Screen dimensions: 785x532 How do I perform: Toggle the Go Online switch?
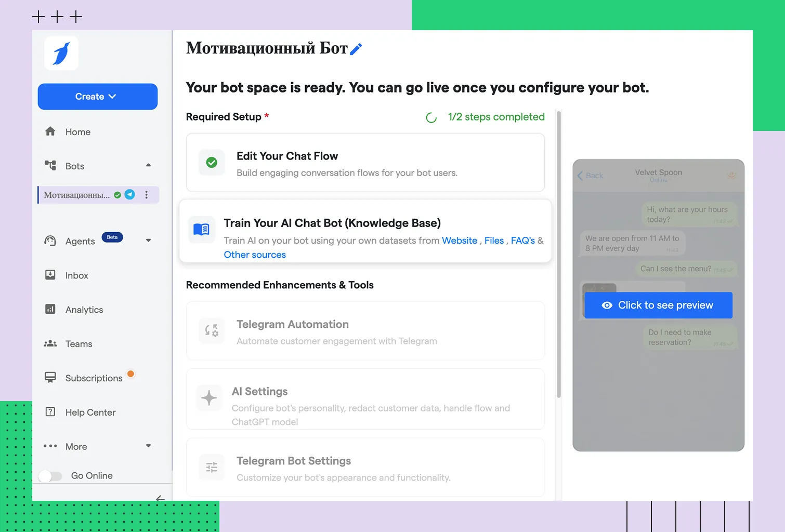(x=50, y=476)
